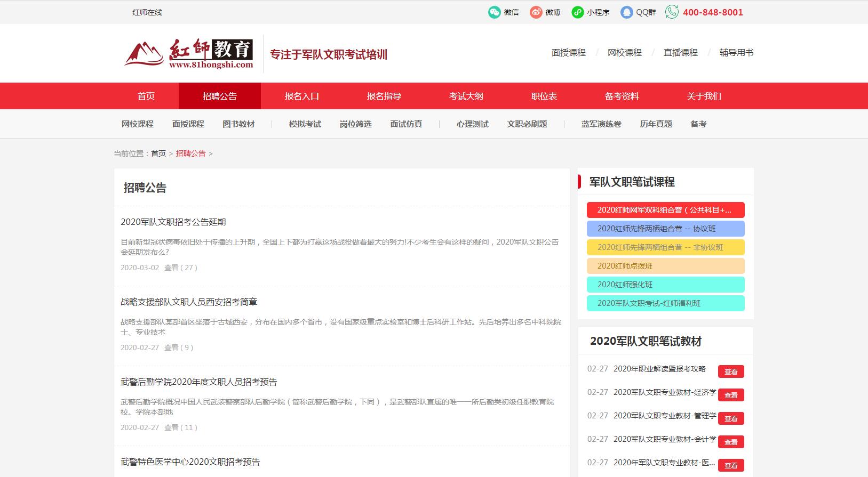
Task: Open textbook link 2020军队文职专业教材-经济学
Action: point(665,392)
